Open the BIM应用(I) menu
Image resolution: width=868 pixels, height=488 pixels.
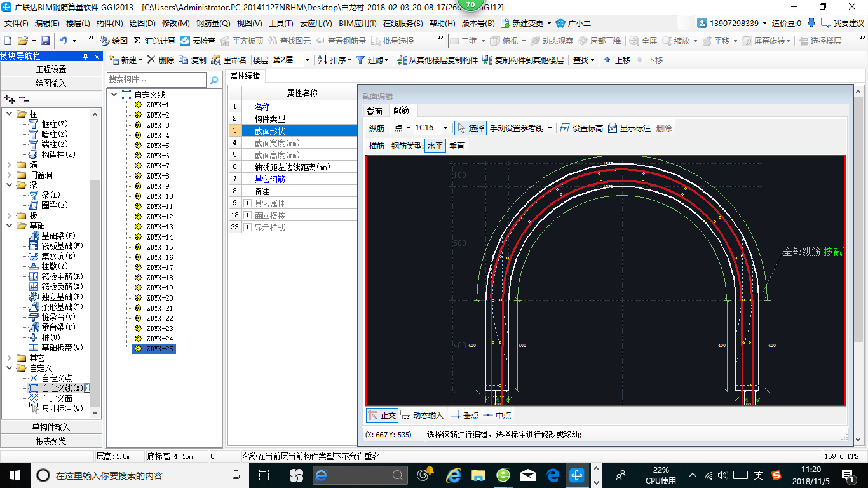point(358,23)
